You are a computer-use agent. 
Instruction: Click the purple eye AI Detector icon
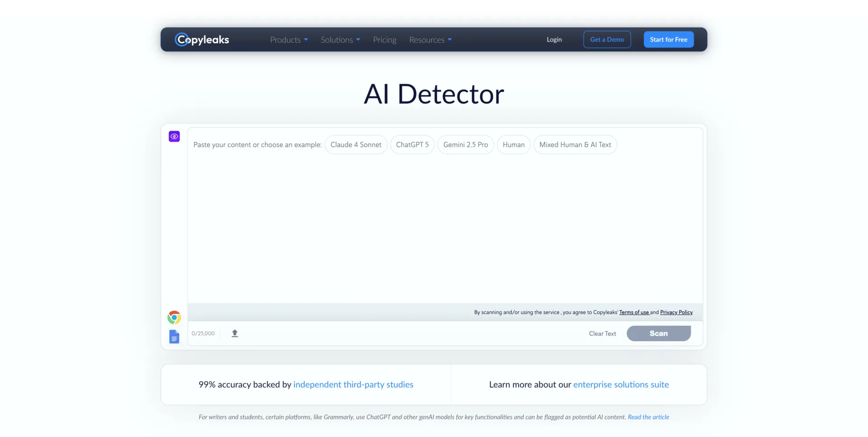click(x=174, y=136)
